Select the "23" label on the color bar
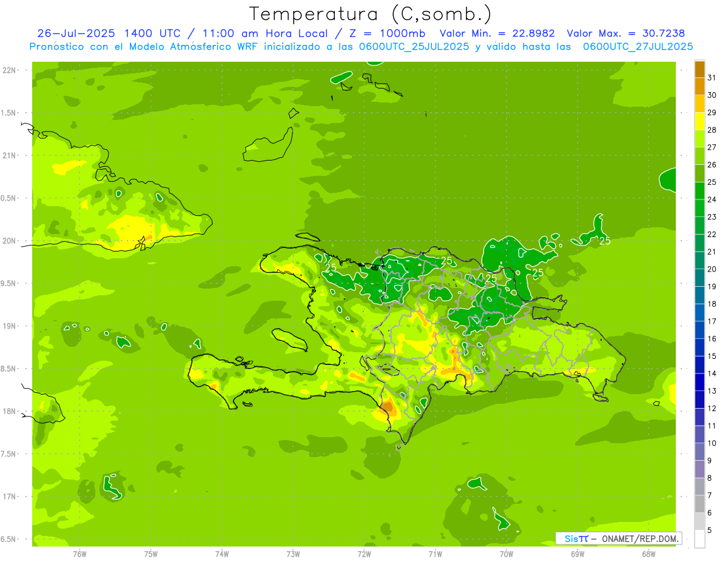Screen dimensions: 728x562 pos(712,217)
